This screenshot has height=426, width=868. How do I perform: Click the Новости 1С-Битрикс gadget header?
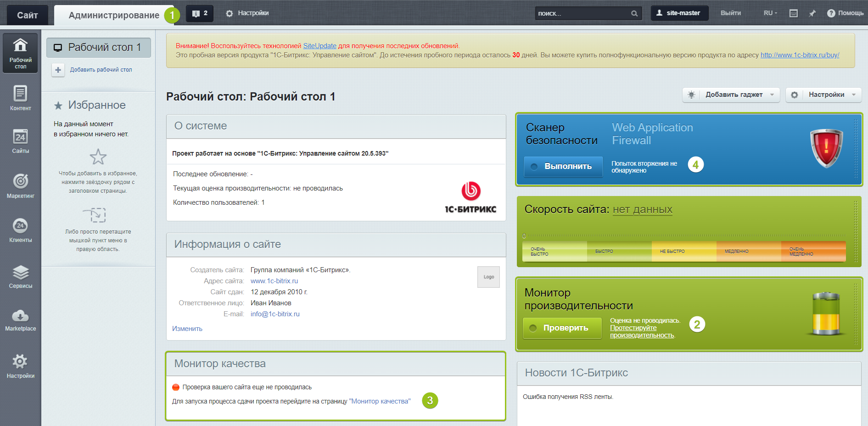(x=689, y=373)
